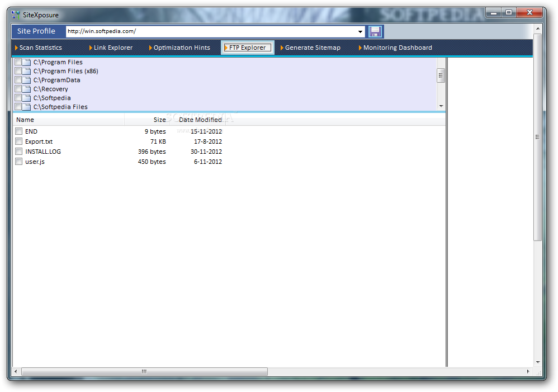
Task: Click the user.js file name
Action: (35, 161)
